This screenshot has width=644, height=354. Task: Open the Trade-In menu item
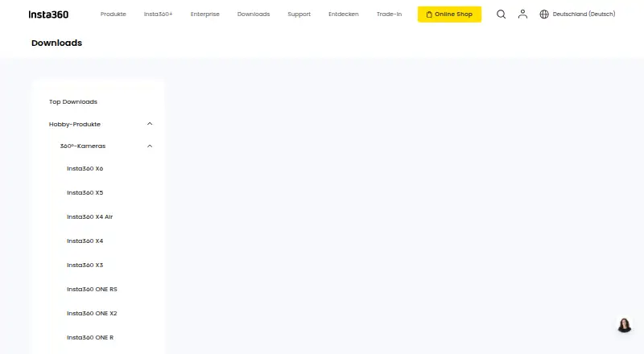coord(389,14)
